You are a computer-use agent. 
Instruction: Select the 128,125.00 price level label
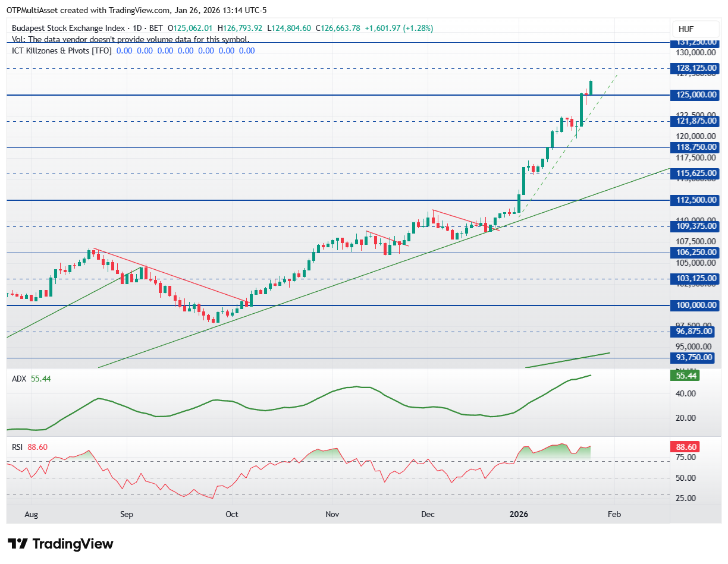click(x=694, y=68)
